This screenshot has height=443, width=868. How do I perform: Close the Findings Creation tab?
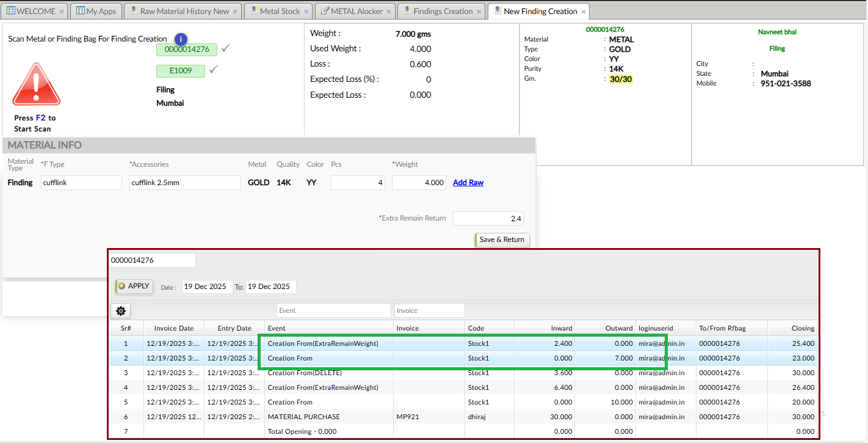click(x=479, y=12)
